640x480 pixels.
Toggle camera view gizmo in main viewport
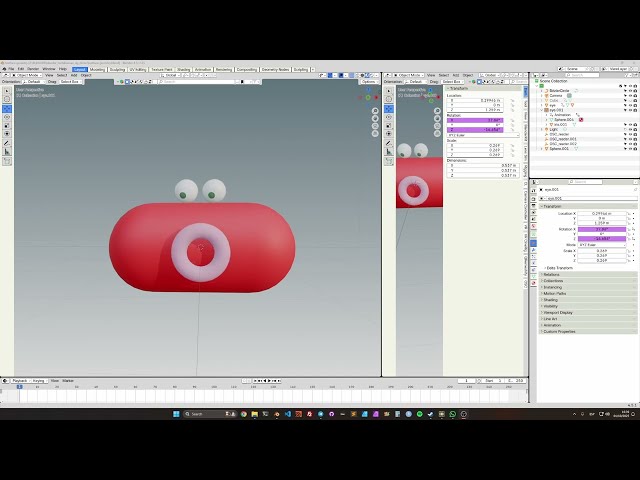pos(375,126)
